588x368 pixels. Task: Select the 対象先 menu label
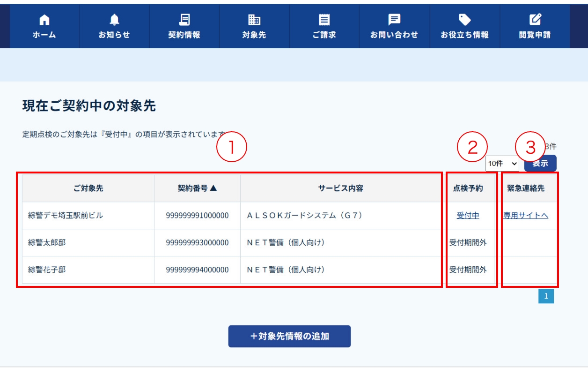[254, 35]
